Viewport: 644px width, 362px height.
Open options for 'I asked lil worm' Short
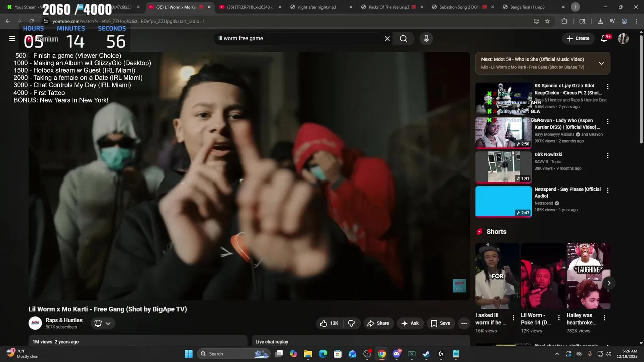514,318
